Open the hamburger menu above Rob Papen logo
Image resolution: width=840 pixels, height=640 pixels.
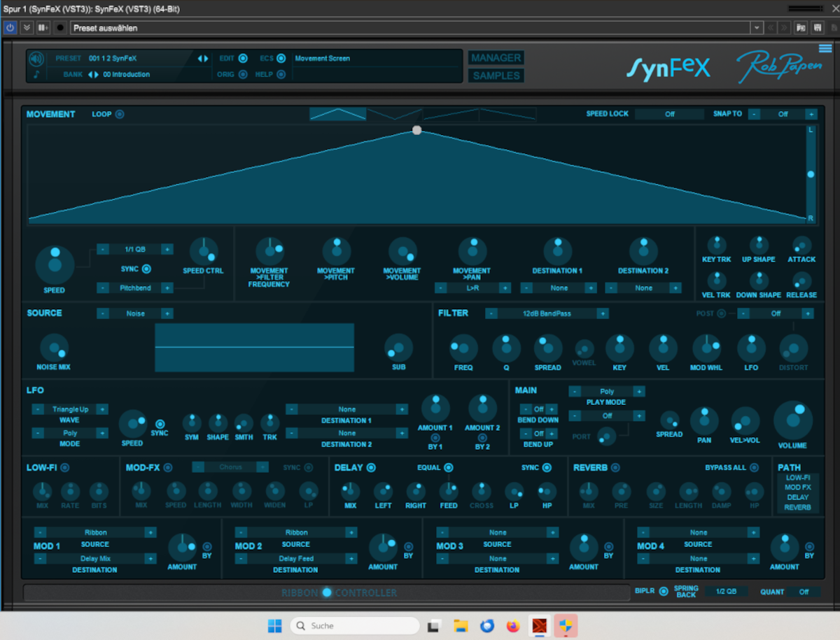tap(825, 48)
